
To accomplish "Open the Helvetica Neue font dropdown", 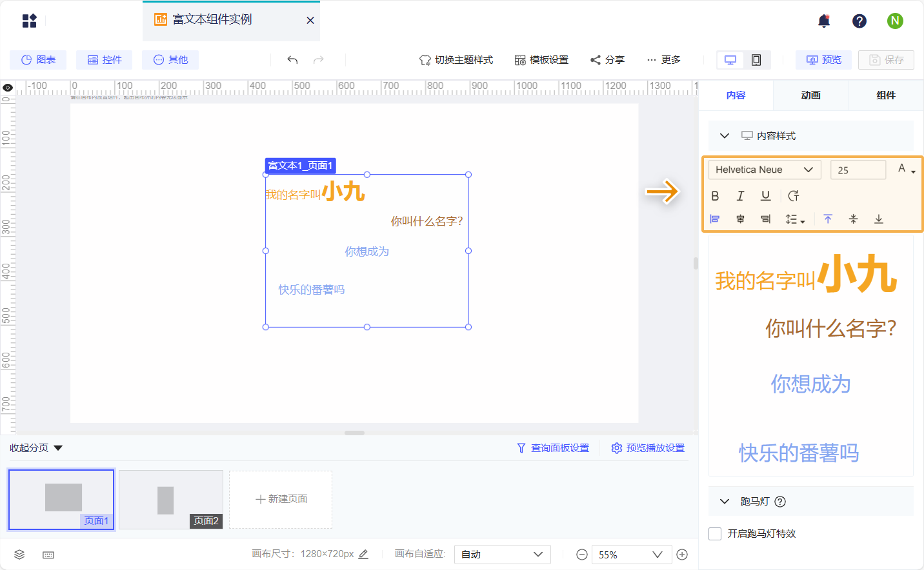I will (764, 169).
